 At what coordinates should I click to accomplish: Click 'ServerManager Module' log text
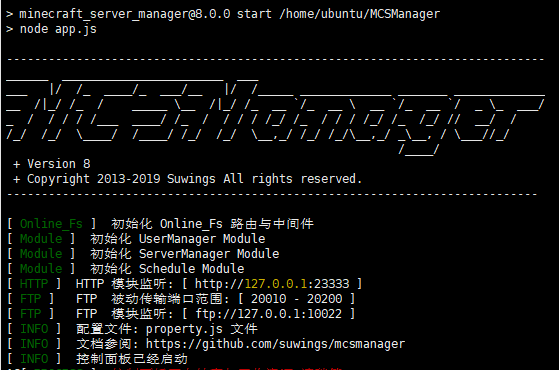pyautogui.click(x=209, y=254)
